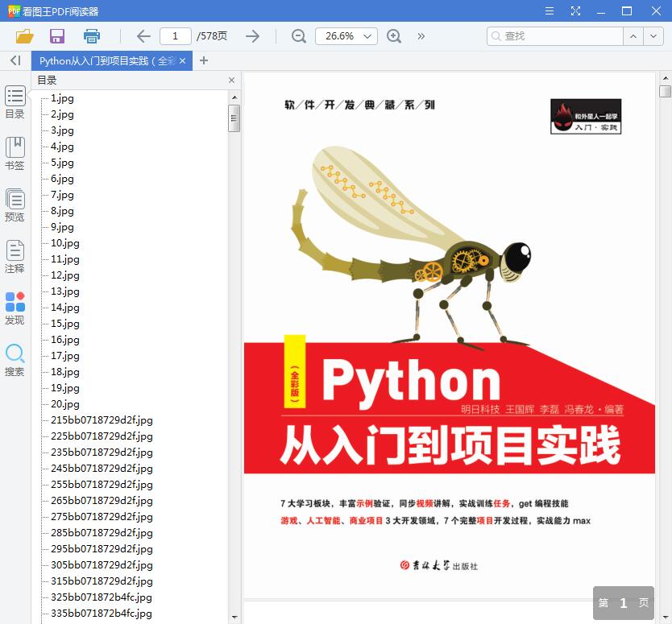
Task: Expand hidden toolbar tools with the » chevron
Action: pos(421,36)
